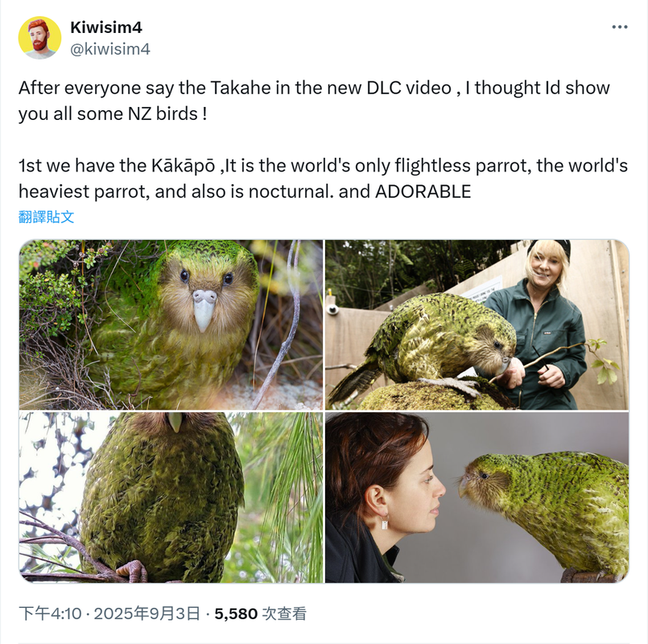Open the three-dot more options menu
This screenshot has width=648, height=644.
[620, 27]
